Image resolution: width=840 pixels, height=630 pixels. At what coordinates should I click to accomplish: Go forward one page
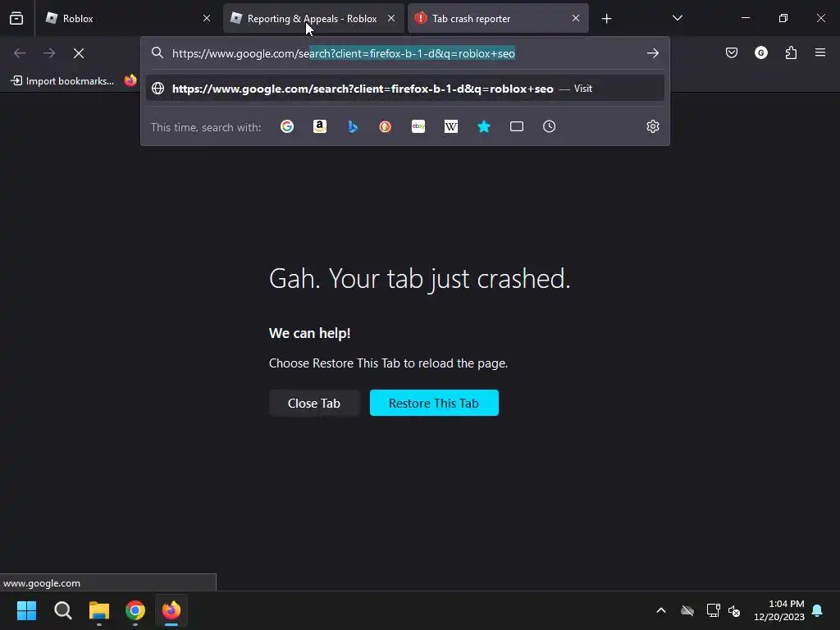(49, 53)
